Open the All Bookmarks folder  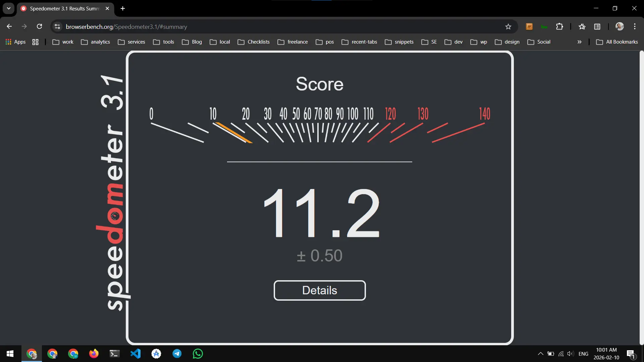click(617, 42)
